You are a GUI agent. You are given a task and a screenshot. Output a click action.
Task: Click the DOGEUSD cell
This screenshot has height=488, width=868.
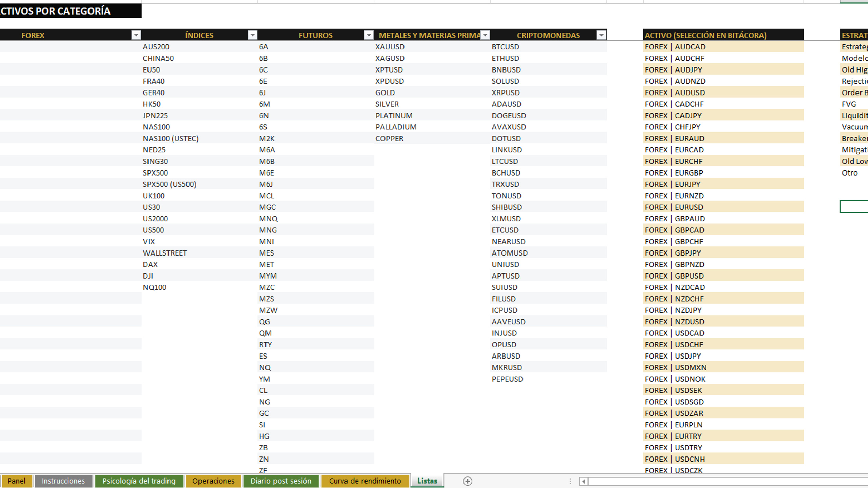click(549, 115)
